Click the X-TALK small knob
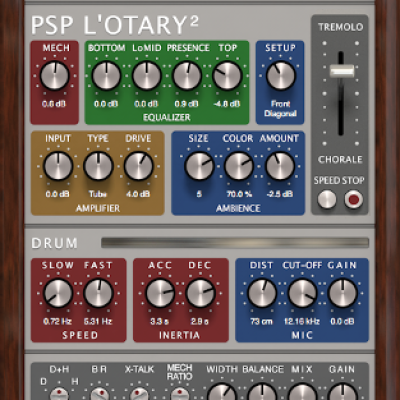The width and height of the screenshot is (400, 400). [139, 394]
